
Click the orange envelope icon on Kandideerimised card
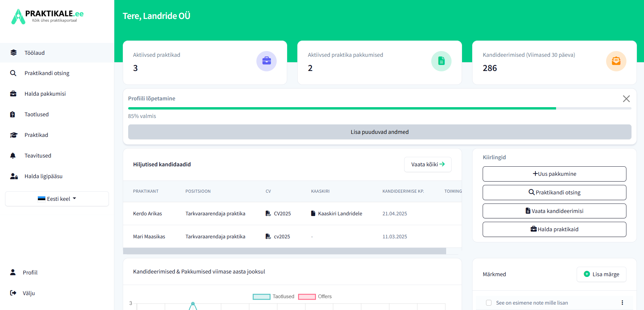[616, 61]
